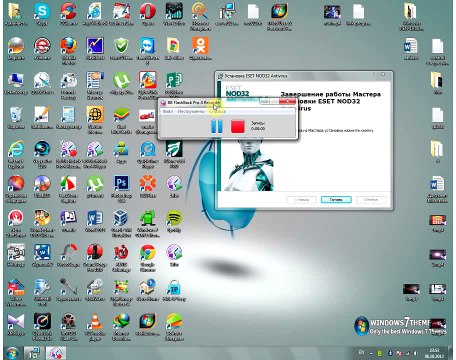Select the green Android robot shortcut
The image size is (456, 360).
pos(148,223)
